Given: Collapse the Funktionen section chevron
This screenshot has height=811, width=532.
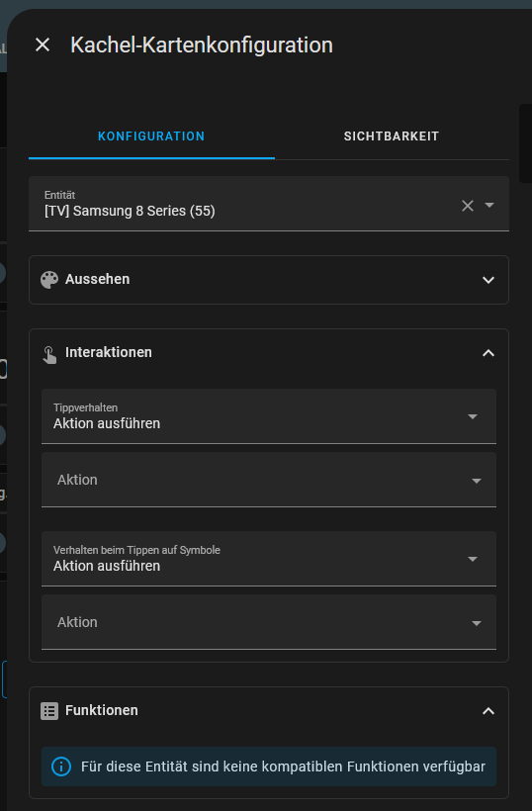Looking at the screenshot, I should 488,711.
